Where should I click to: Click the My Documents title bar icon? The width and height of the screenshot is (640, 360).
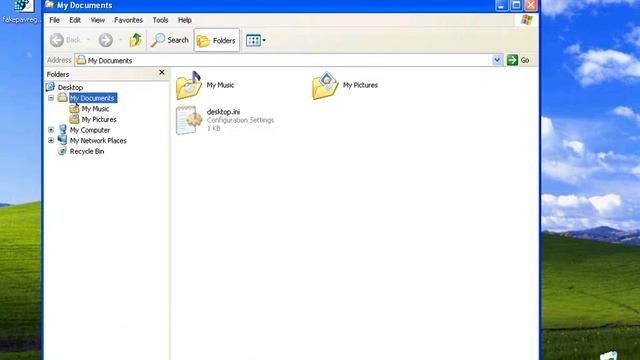point(50,4)
